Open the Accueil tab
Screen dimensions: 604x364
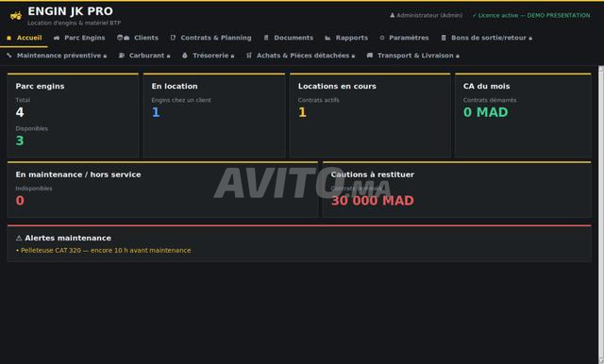tap(24, 38)
